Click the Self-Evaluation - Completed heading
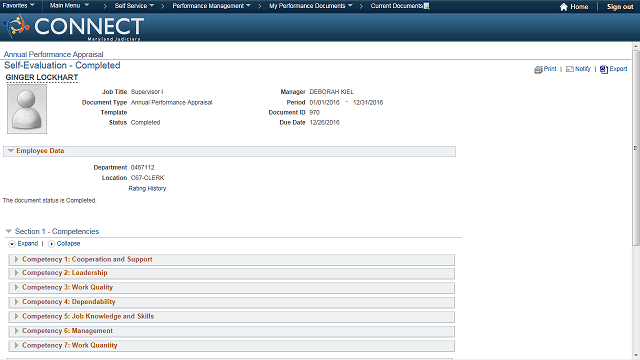The height and width of the screenshot is (360, 640). click(62, 65)
